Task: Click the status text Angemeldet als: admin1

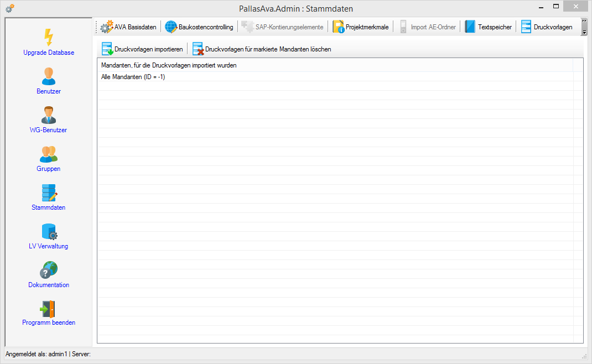Action: click(37, 354)
